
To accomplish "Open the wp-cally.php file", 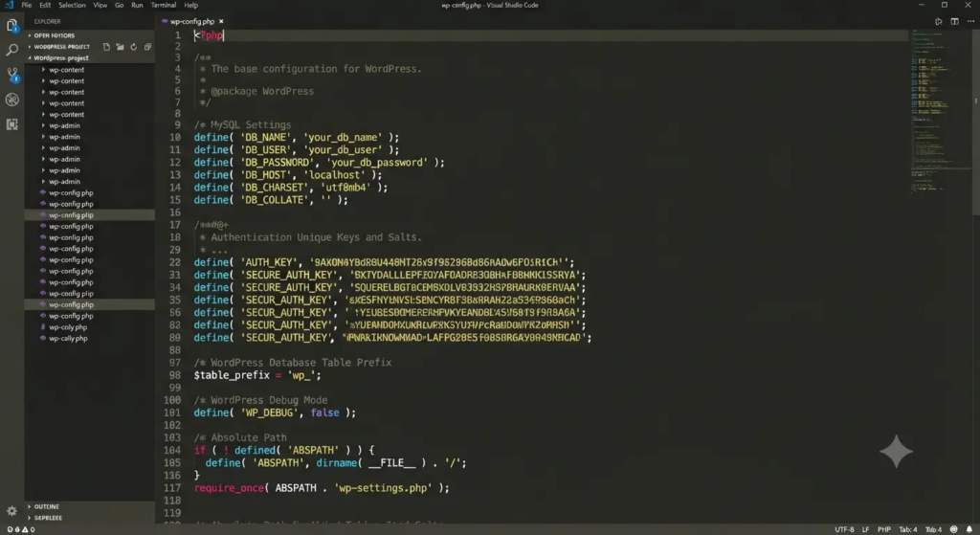I will [x=68, y=339].
